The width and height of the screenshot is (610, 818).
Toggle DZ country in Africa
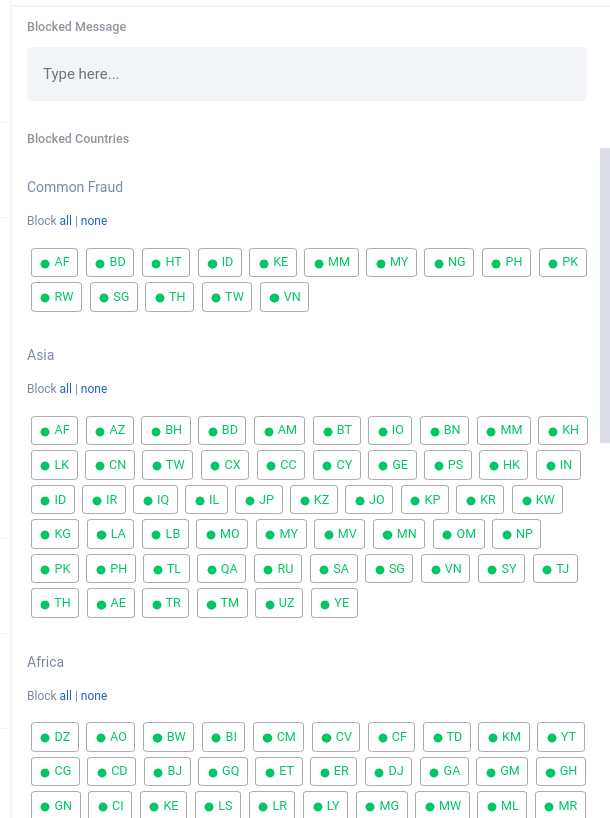tap(55, 737)
